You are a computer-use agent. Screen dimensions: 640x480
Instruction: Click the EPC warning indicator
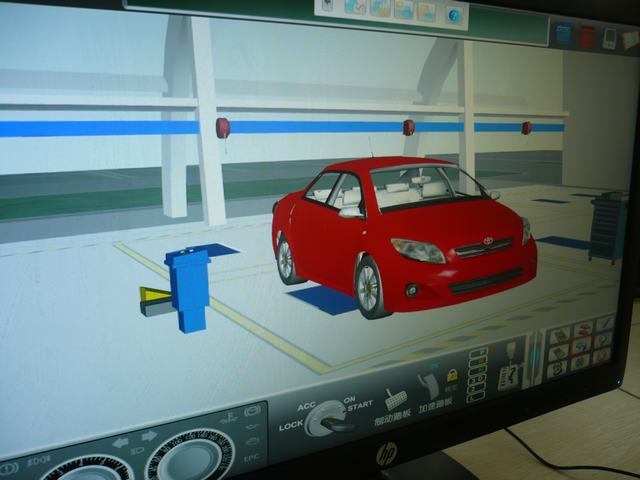click(252, 458)
